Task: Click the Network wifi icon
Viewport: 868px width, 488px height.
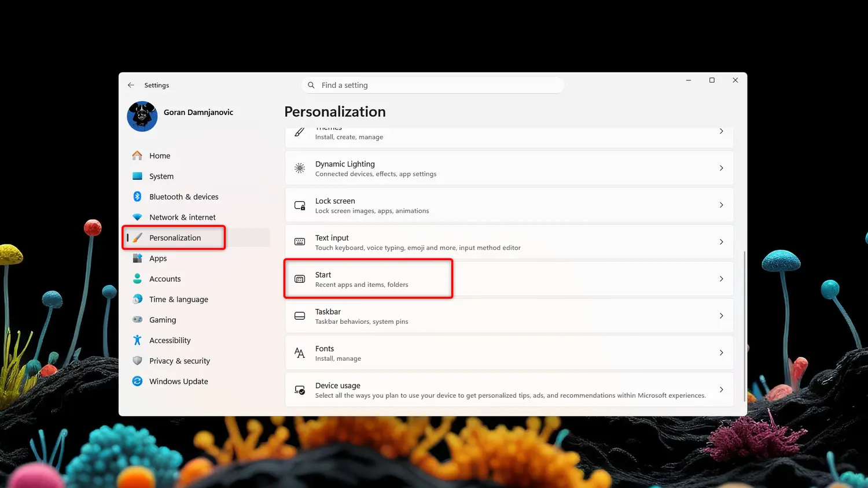Action: 137,217
